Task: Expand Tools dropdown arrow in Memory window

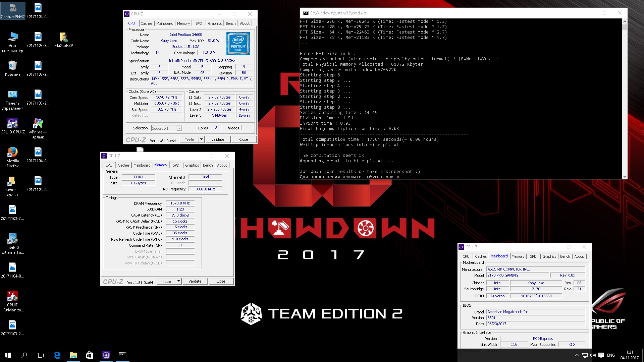Action: [x=178, y=281]
